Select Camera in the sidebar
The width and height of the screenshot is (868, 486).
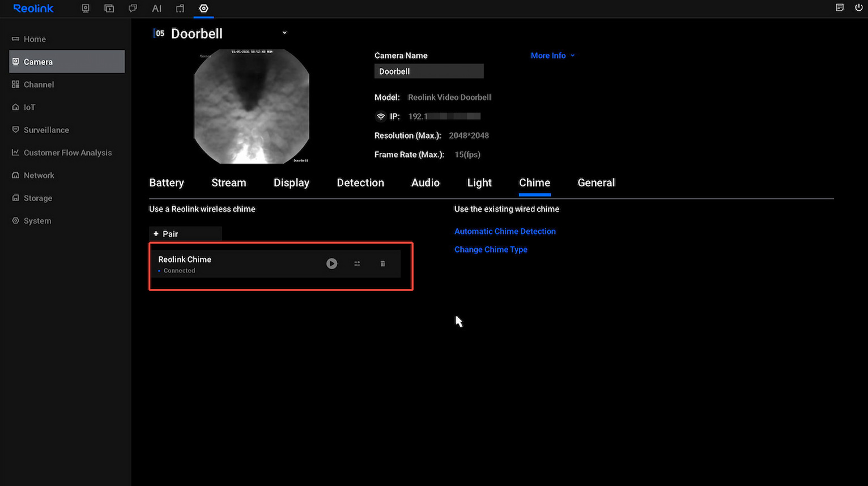(x=67, y=62)
